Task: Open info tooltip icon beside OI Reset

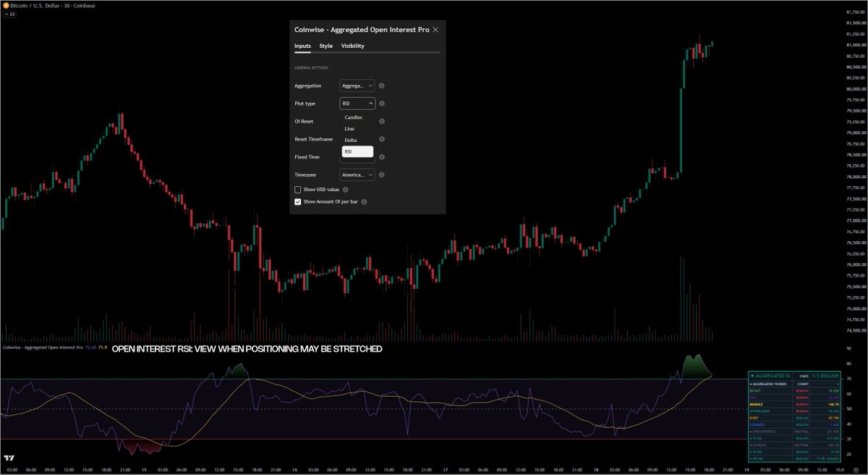Action: pos(382,122)
